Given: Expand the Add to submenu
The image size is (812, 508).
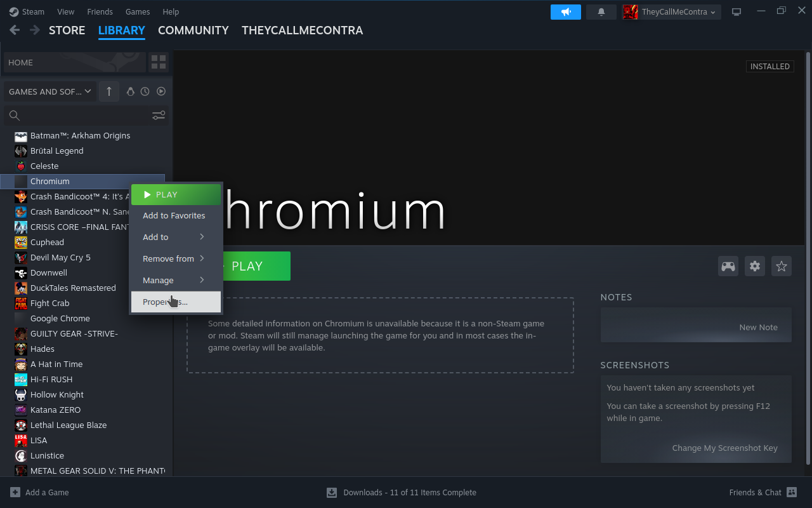Looking at the screenshot, I should [176, 237].
